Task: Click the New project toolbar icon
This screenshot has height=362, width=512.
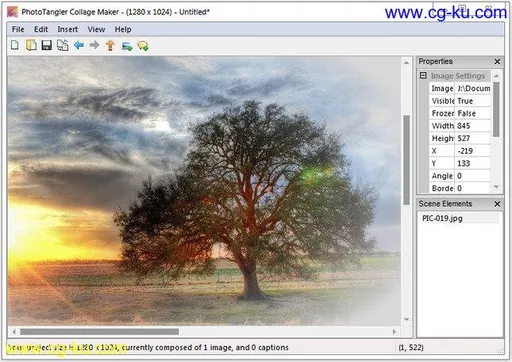Action: (x=15, y=45)
